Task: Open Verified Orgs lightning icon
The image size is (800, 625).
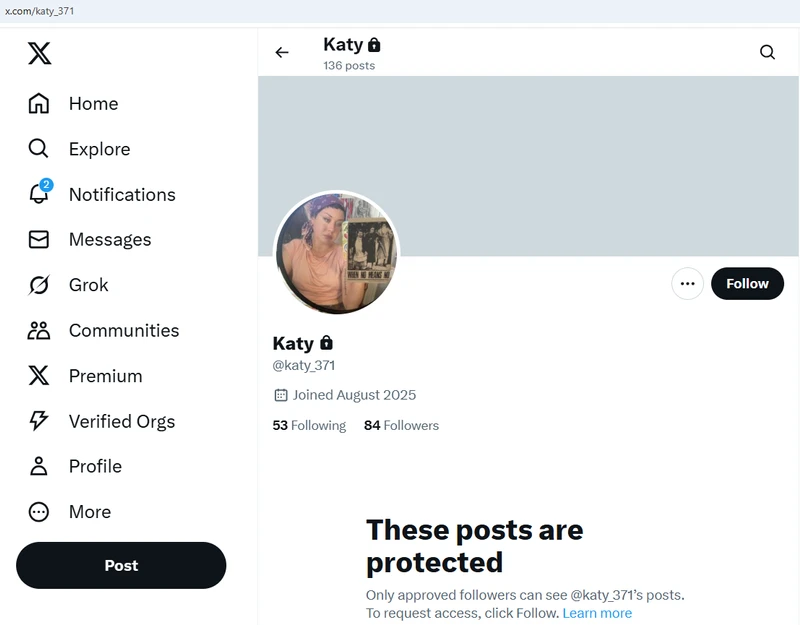Action: click(x=38, y=421)
